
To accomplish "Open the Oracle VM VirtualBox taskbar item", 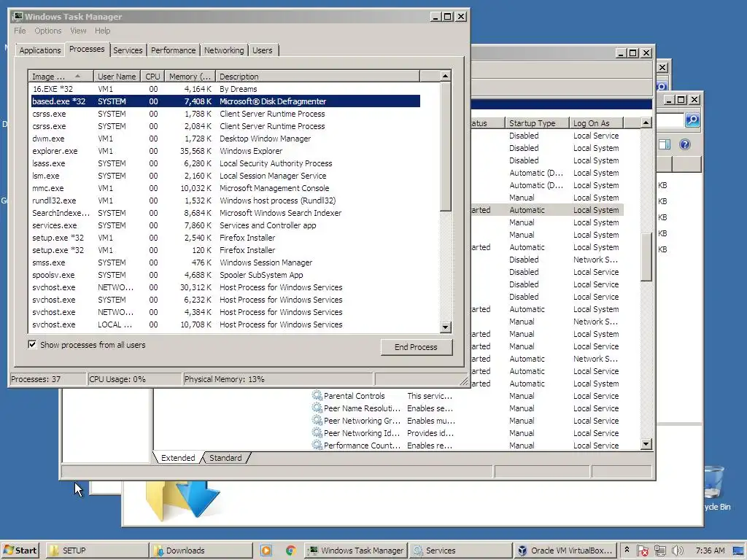I will pyautogui.click(x=565, y=551).
